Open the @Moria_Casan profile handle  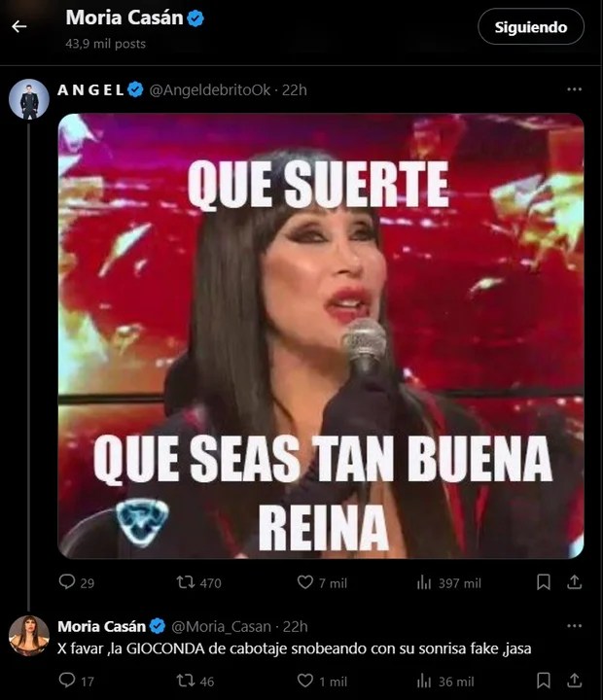pyautogui.click(x=221, y=626)
